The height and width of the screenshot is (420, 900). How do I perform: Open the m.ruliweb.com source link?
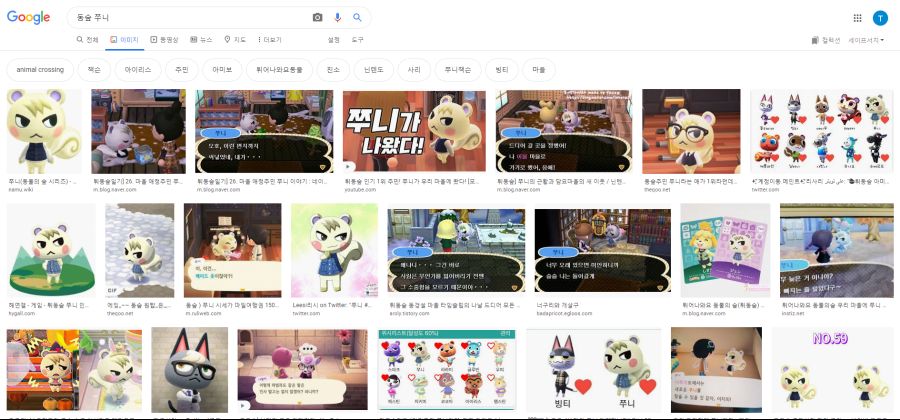(x=203, y=313)
